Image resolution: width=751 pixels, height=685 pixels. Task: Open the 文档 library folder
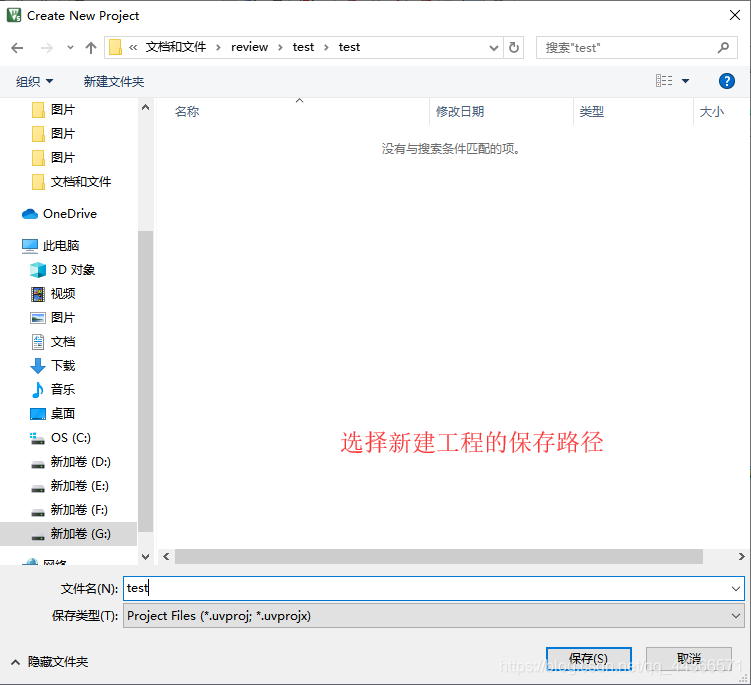tap(63, 342)
